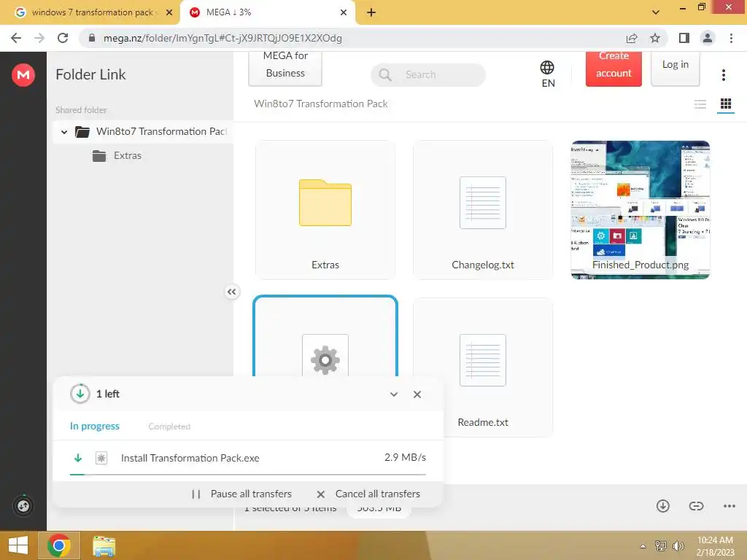Go back to previous page
The image size is (747, 560).
pyautogui.click(x=16, y=38)
